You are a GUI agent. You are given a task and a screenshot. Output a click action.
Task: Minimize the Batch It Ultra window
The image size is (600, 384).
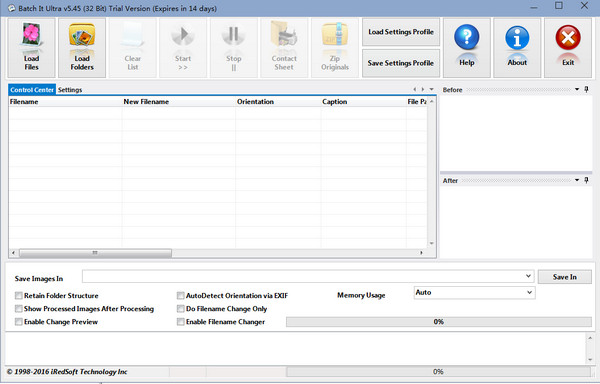(534, 7)
